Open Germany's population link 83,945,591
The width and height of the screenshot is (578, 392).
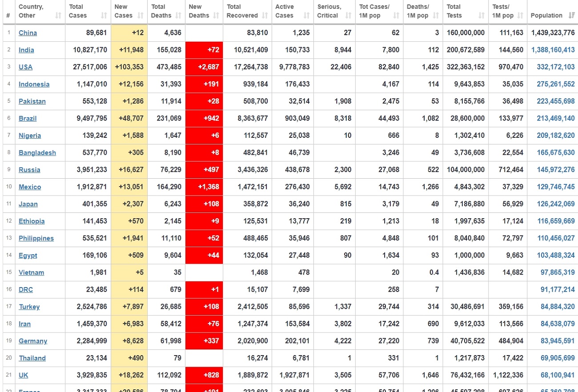click(x=553, y=341)
